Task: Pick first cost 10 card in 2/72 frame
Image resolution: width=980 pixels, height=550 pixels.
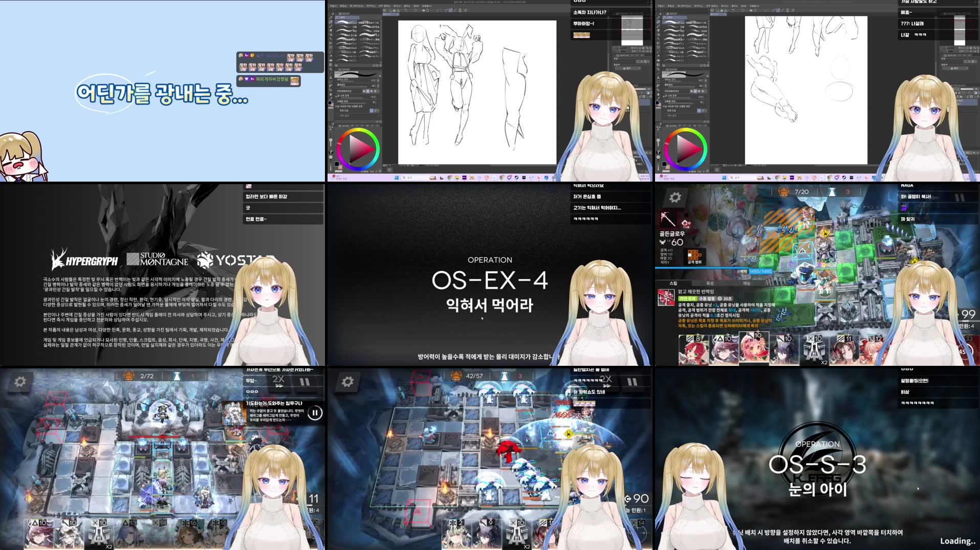Action: pos(39,534)
